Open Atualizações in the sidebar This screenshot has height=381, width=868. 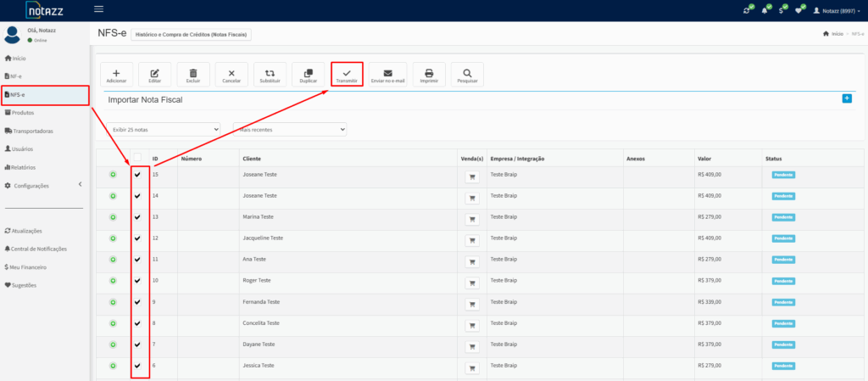tap(23, 231)
